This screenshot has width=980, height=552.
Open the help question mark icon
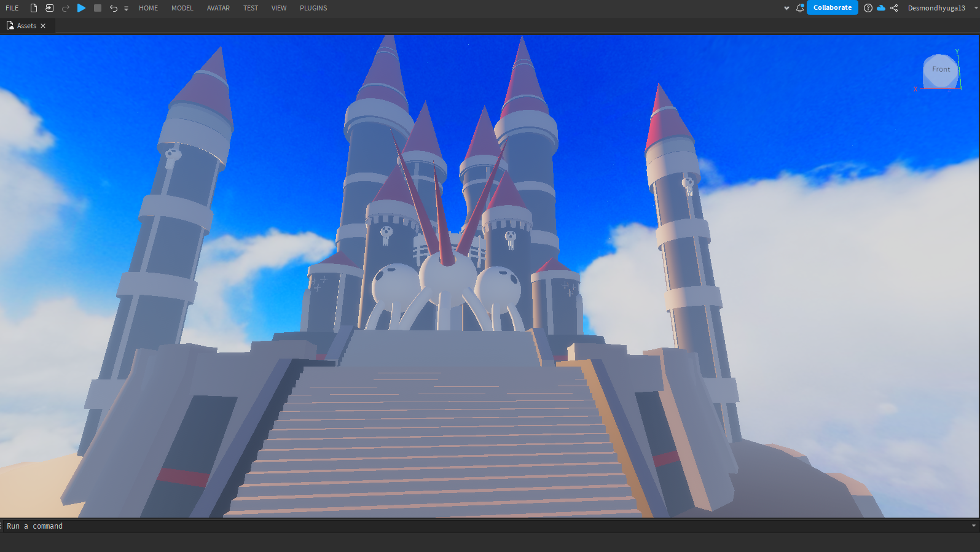(868, 8)
